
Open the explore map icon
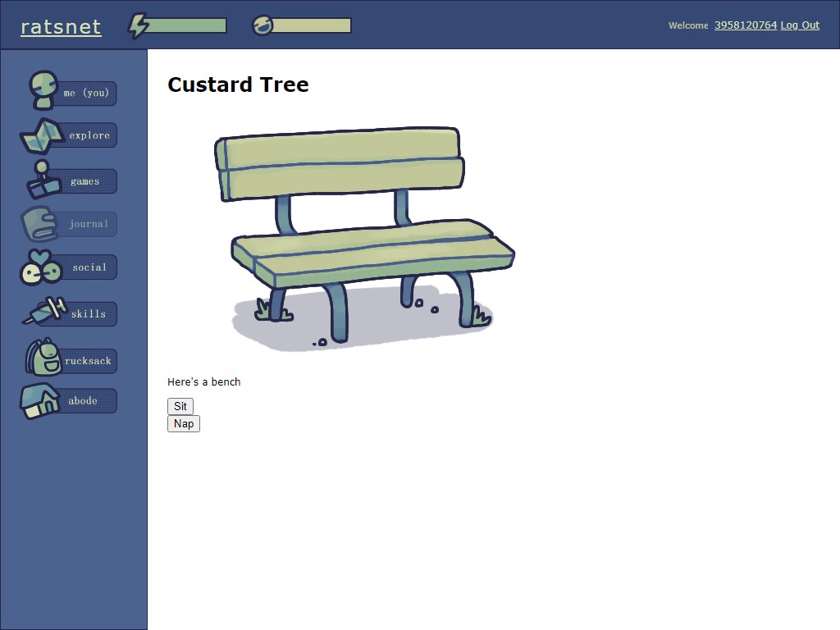42,136
